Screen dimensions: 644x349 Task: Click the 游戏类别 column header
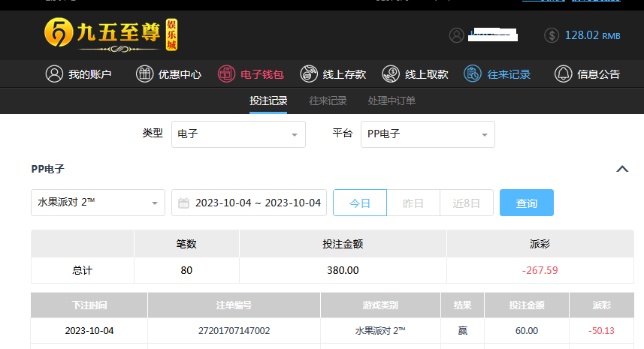[380, 305]
